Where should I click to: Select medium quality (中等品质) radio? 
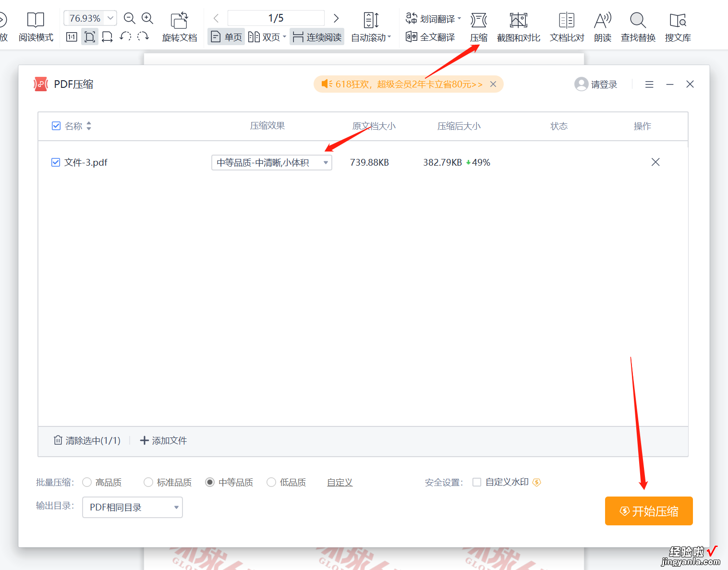210,482
